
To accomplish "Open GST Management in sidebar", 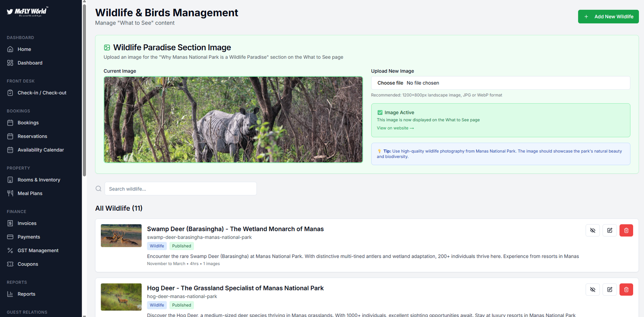I will [38, 251].
